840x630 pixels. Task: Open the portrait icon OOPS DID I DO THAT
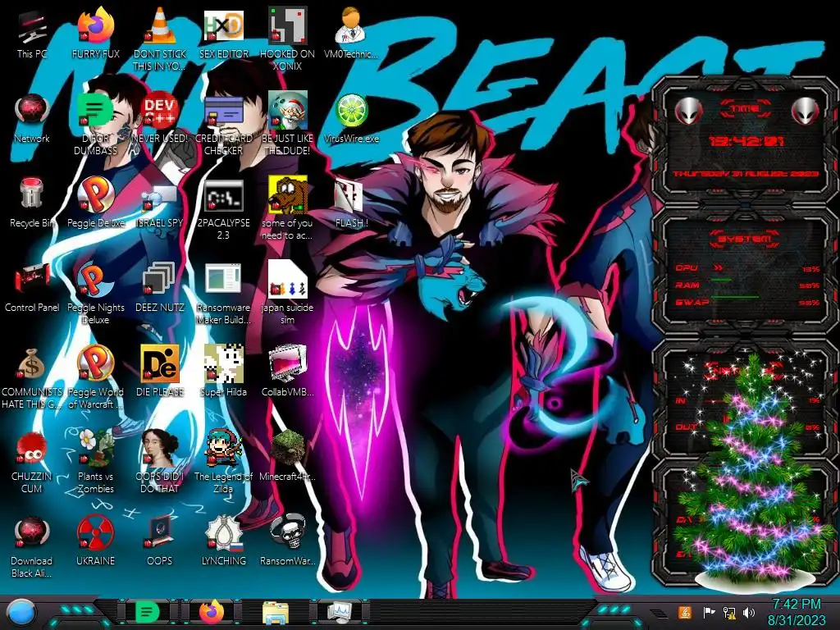click(x=160, y=462)
